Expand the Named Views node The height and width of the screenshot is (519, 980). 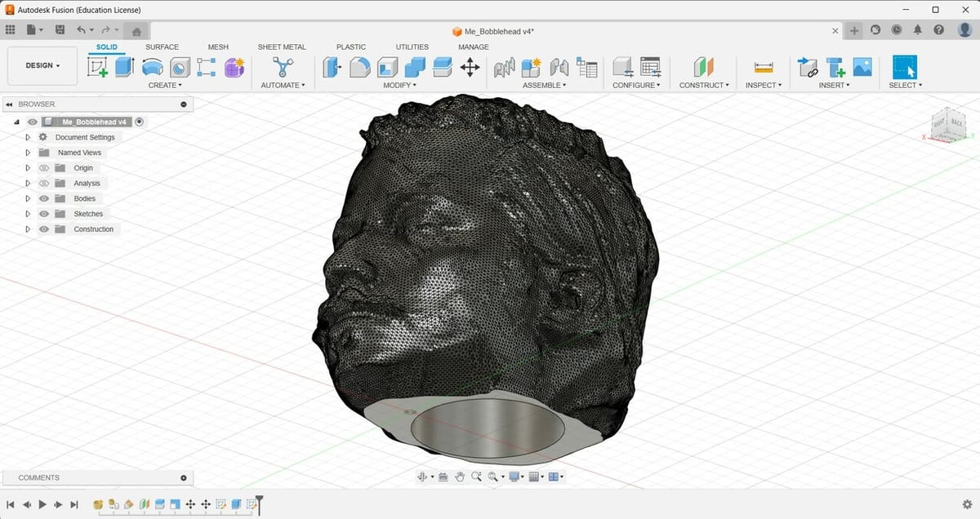coord(28,153)
